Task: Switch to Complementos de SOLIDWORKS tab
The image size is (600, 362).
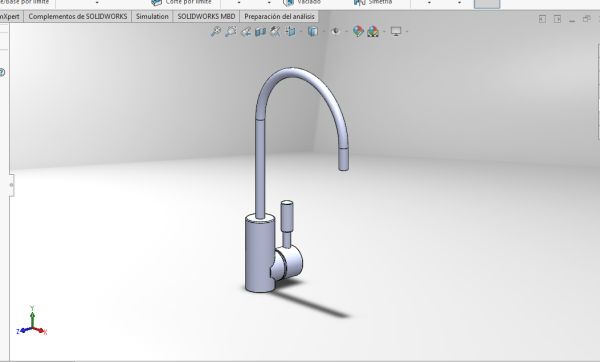Action: pyautogui.click(x=78, y=16)
